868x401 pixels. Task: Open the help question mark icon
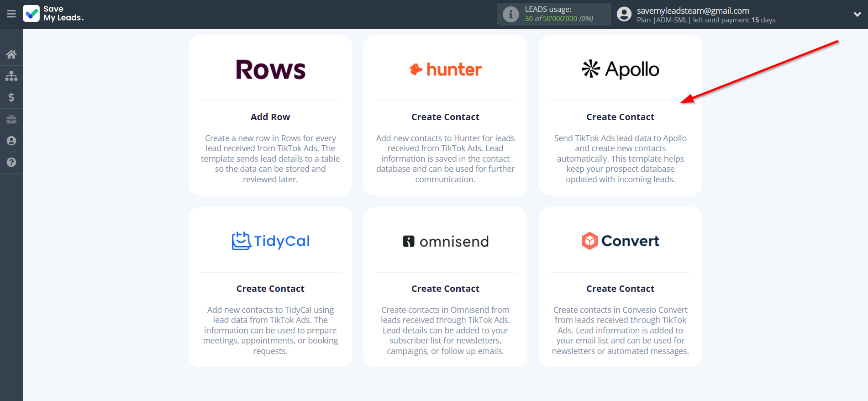(x=11, y=162)
